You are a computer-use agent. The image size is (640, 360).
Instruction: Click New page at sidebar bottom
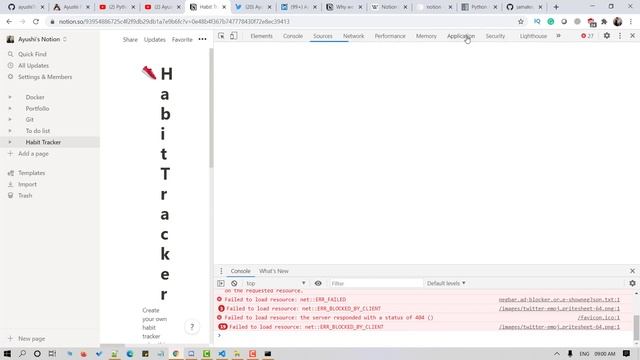coord(31,339)
